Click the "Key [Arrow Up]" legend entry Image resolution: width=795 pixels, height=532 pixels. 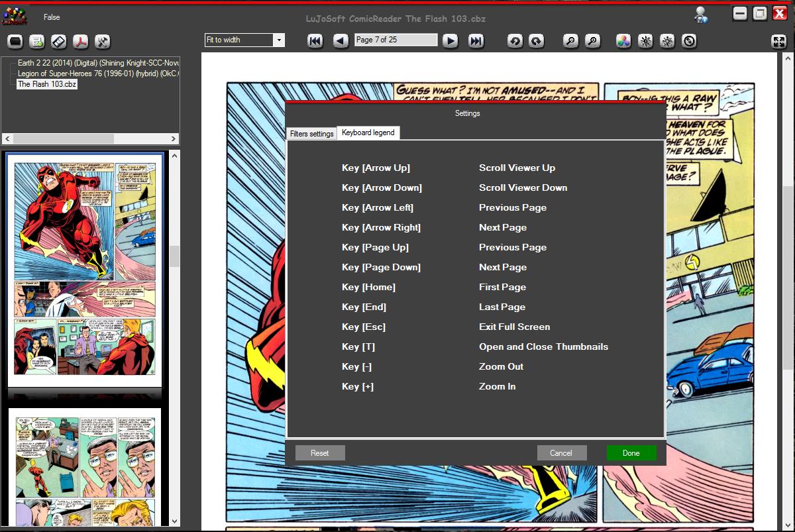[376, 168]
